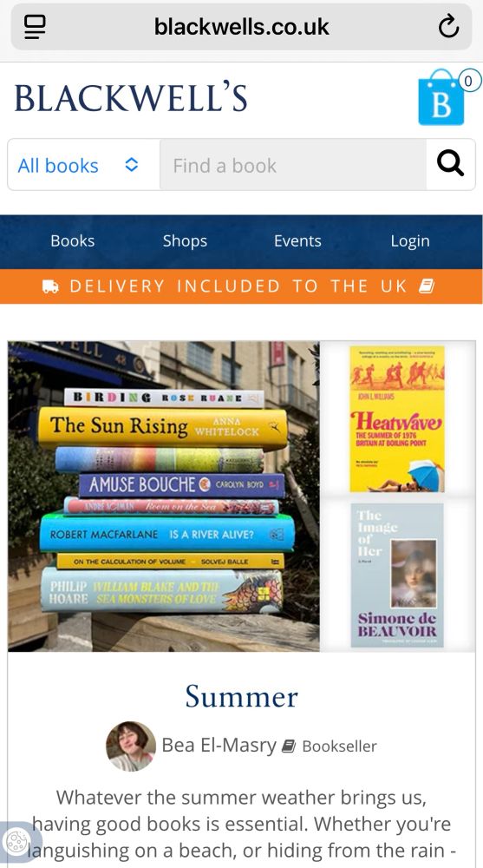Click the Blackwell's logo

pos(131,97)
